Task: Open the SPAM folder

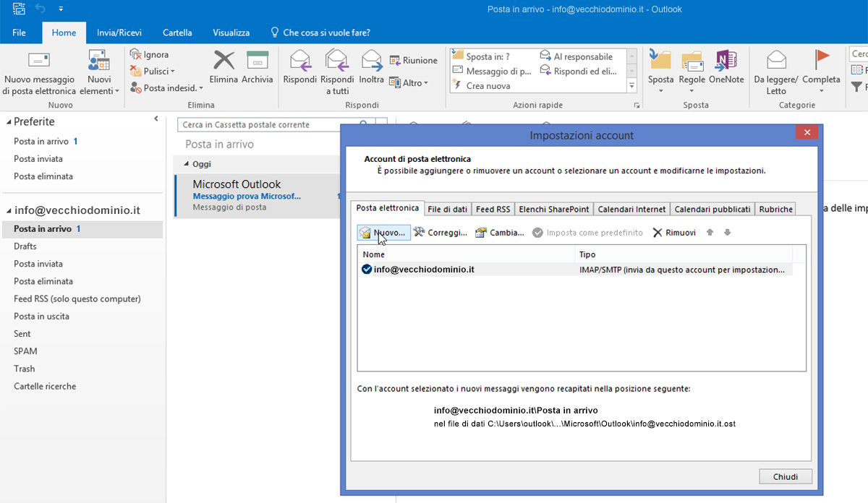Action: [25, 351]
